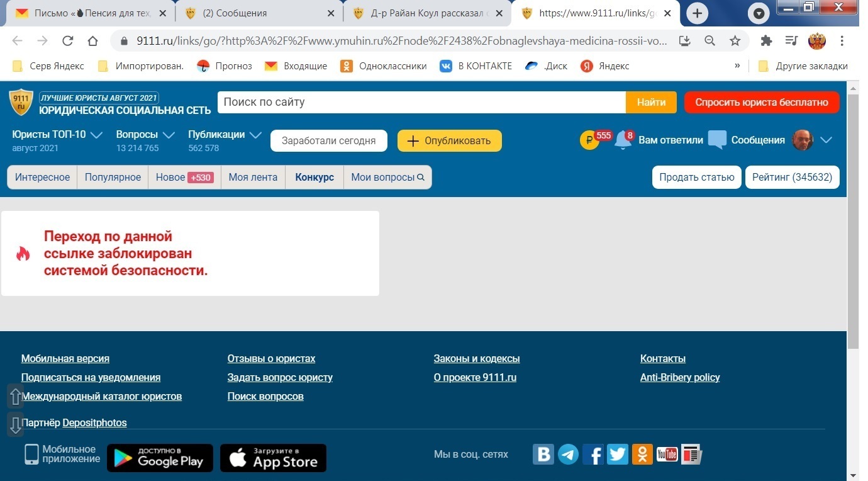The image size is (868, 481).
Task: Open user profile dropdown chevron
Action: pos(826,140)
